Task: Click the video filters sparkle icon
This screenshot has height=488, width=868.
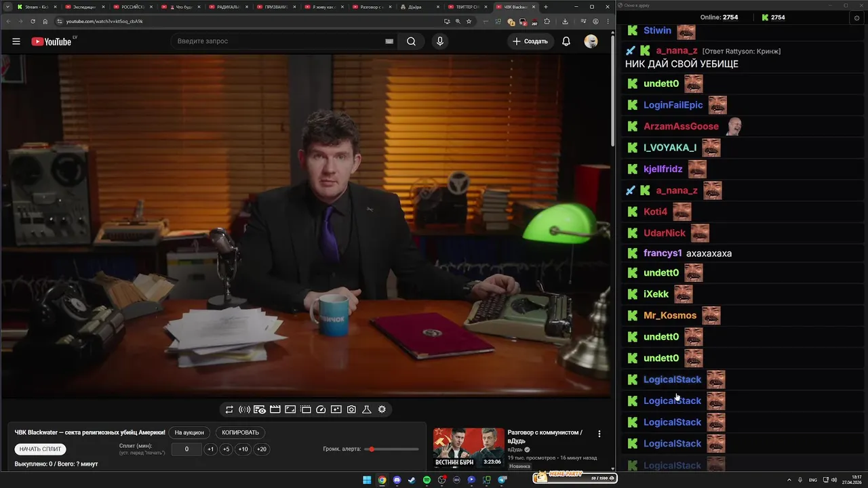Action: (336, 409)
